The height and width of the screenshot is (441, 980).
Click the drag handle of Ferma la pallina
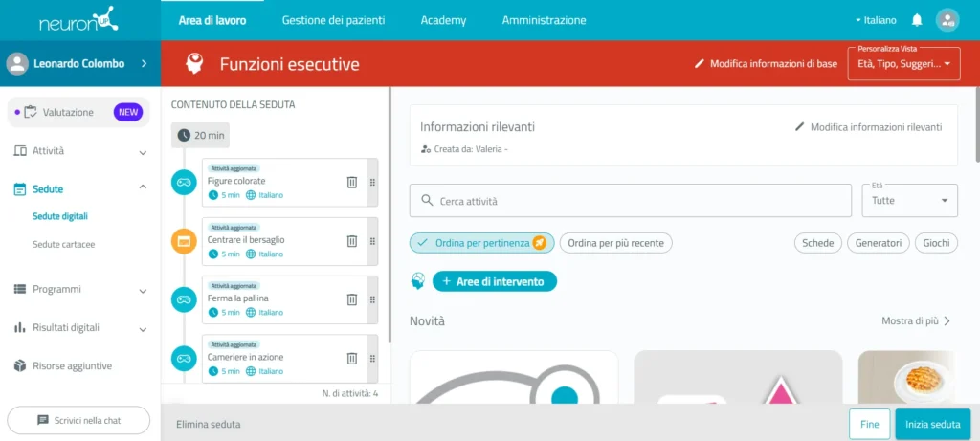coord(372,299)
